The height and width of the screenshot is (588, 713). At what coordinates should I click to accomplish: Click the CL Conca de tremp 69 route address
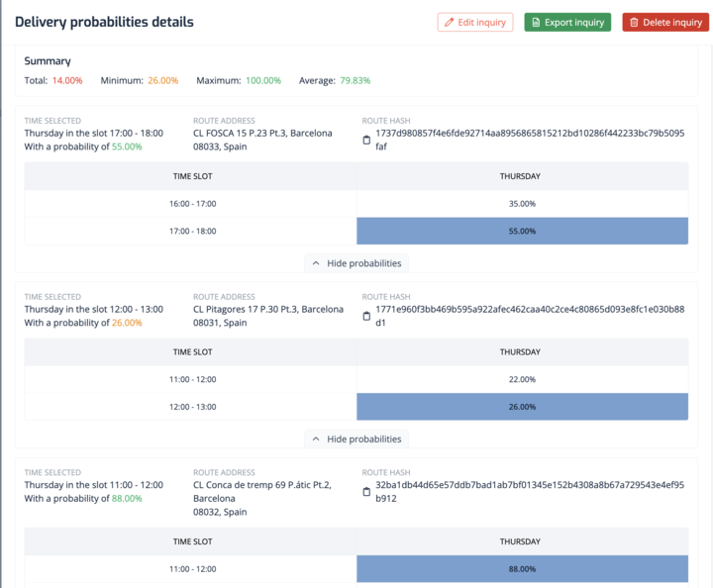(x=262, y=499)
